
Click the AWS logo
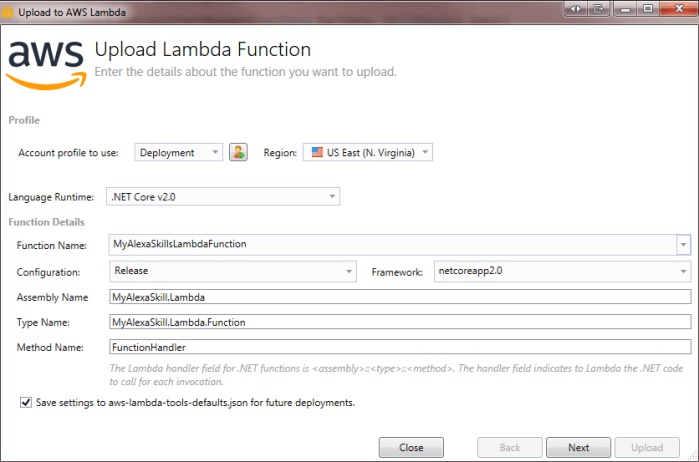[x=45, y=62]
